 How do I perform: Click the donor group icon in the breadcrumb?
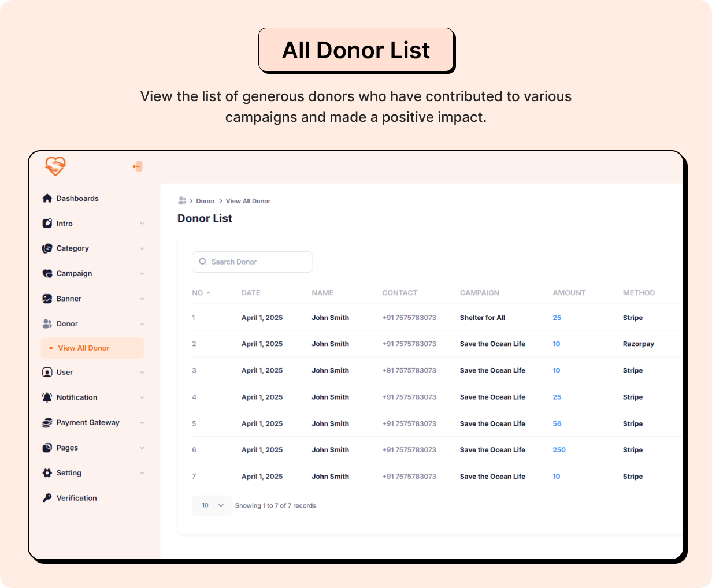click(x=181, y=200)
